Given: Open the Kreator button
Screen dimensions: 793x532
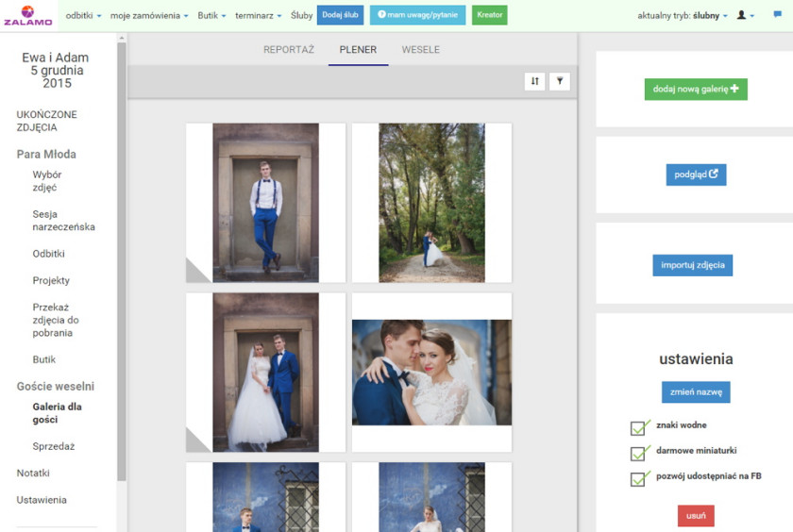Looking at the screenshot, I should [490, 15].
